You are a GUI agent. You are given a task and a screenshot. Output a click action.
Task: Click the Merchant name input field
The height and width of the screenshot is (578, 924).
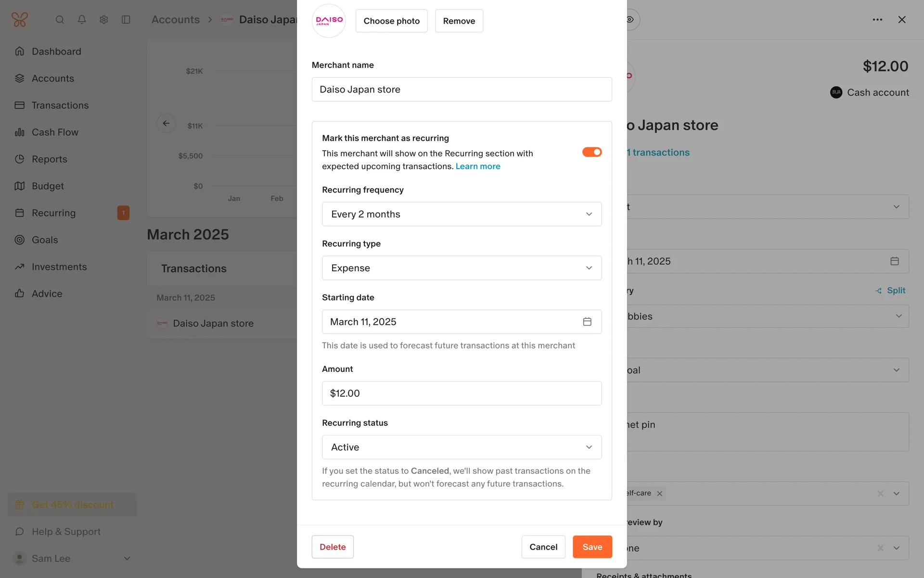[462, 90]
